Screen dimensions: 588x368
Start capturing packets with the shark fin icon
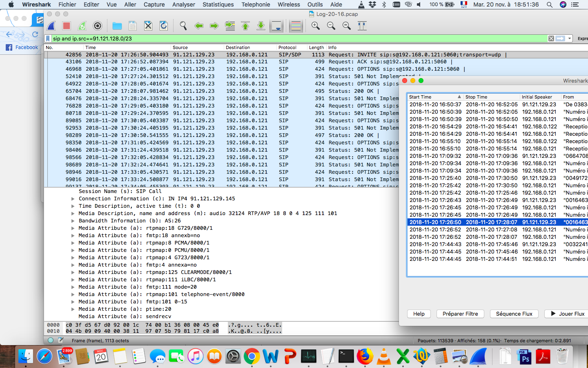[51, 26]
